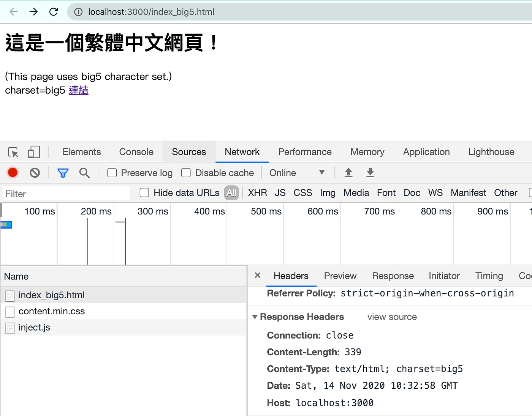Open the Performance tab
The width and height of the screenshot is (532, 416).
[x=305, y=152]
